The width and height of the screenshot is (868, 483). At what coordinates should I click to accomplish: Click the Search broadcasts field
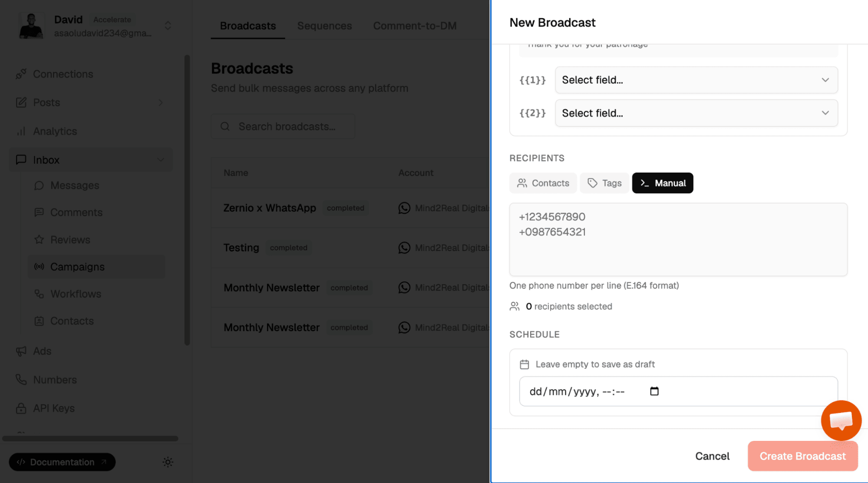click(x=283, y=126)
